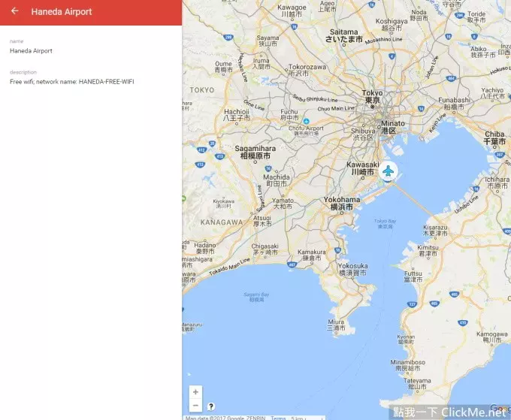Click the Futtsu city label
511x420 pixels.
413,276
